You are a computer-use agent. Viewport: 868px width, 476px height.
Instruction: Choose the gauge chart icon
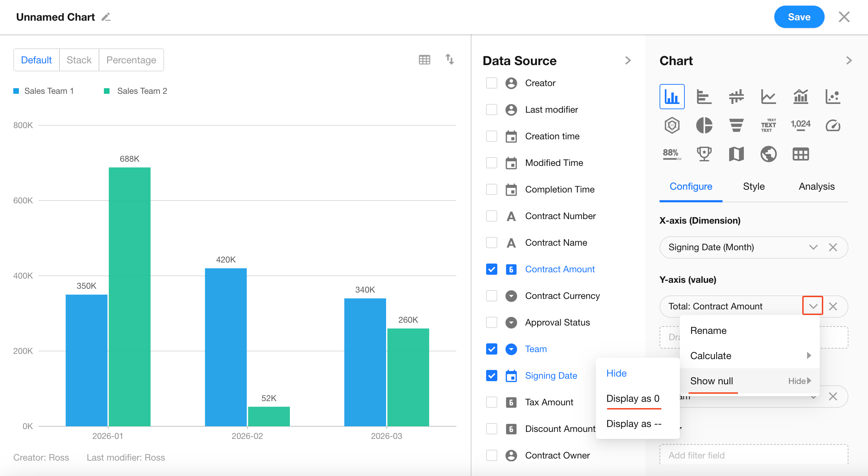833,125
